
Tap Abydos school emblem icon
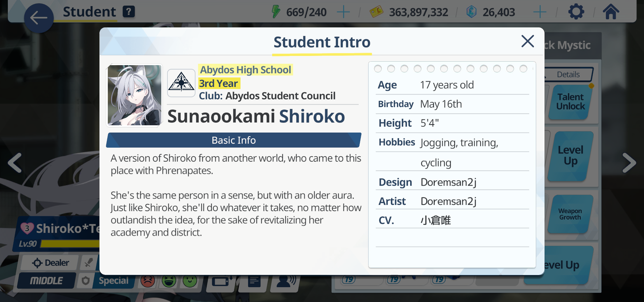pos(181,83)
